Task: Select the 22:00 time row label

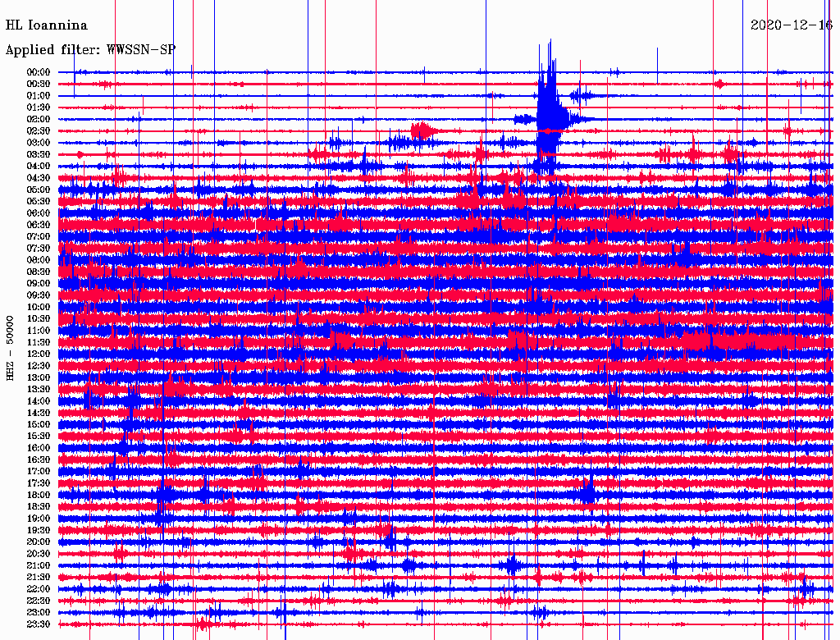Action: 39,589
